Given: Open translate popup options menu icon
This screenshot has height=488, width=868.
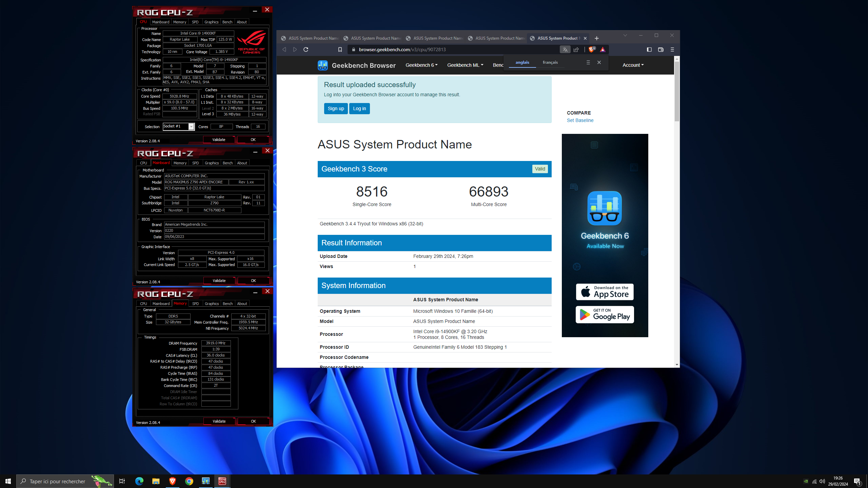Looking at the screenshot, I should pyautogui.click(x=588, y=62).
